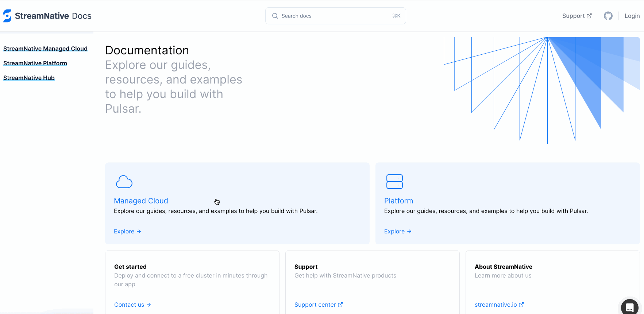
Task: Click the search magnifier icon
Action: (275, 16)
